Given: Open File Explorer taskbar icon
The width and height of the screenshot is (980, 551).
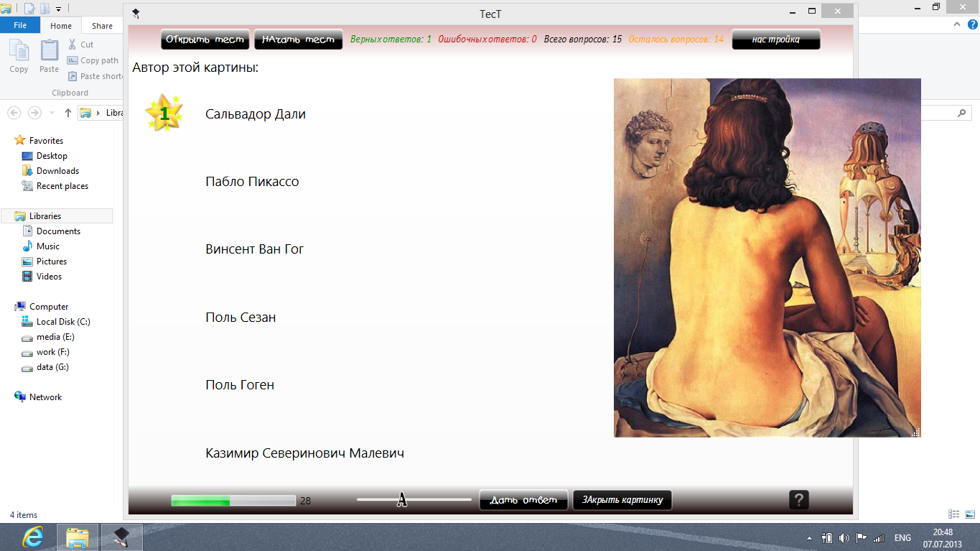Looking at the screenshot, I should pyautogui.click(x=77, y=537).
